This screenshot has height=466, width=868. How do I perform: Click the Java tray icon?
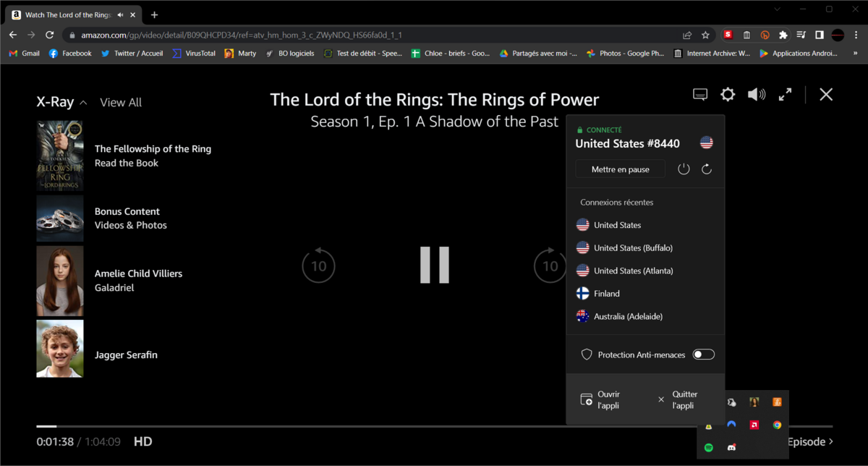tap(777, 402)
